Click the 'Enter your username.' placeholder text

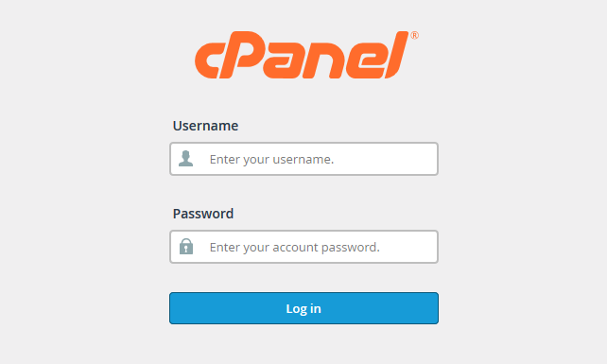(271, 159)
